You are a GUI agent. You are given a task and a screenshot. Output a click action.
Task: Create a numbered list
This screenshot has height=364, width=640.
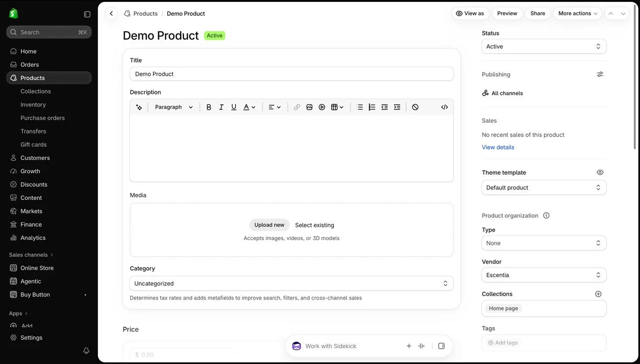(372, 107)
